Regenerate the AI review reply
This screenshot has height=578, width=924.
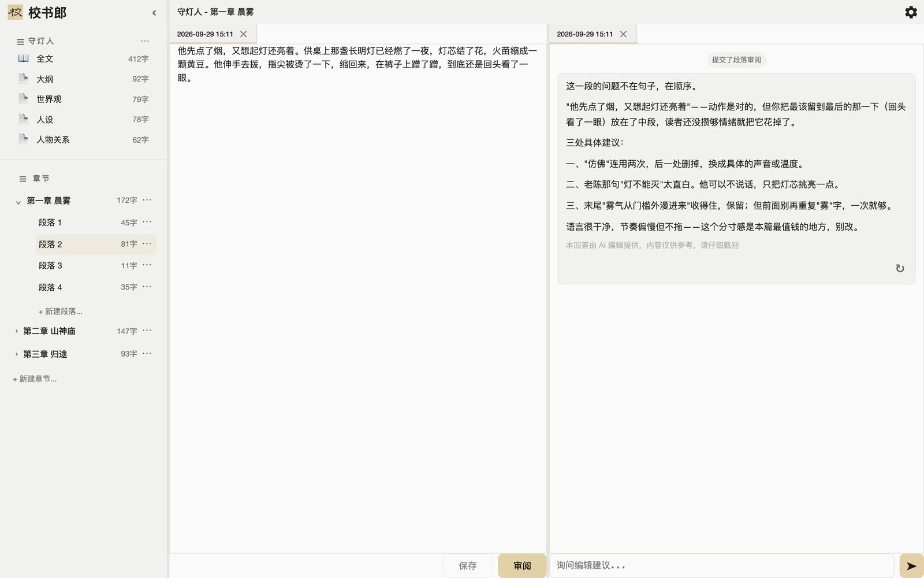pos(900,268)
